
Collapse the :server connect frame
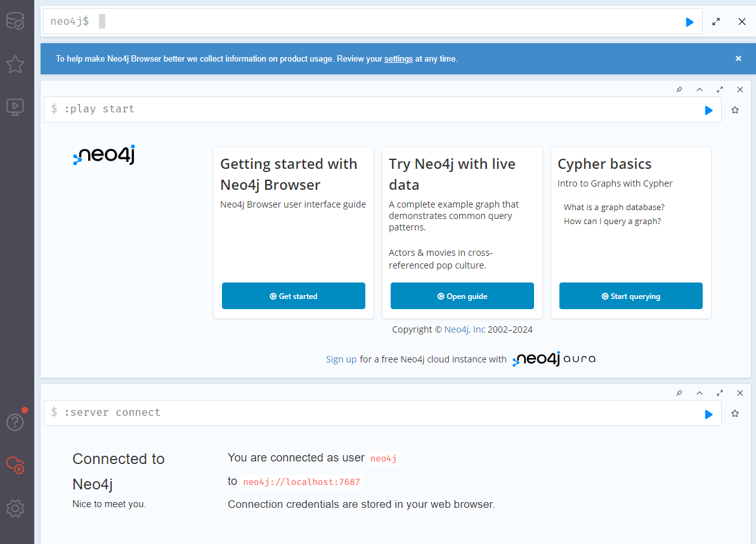tap(700, 393)
